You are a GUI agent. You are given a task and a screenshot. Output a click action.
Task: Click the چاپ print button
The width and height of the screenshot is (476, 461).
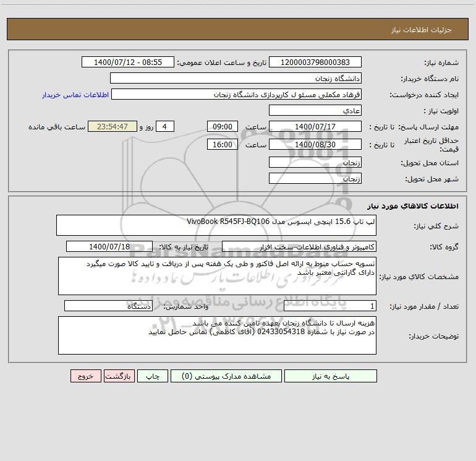[x=153, y=376]
